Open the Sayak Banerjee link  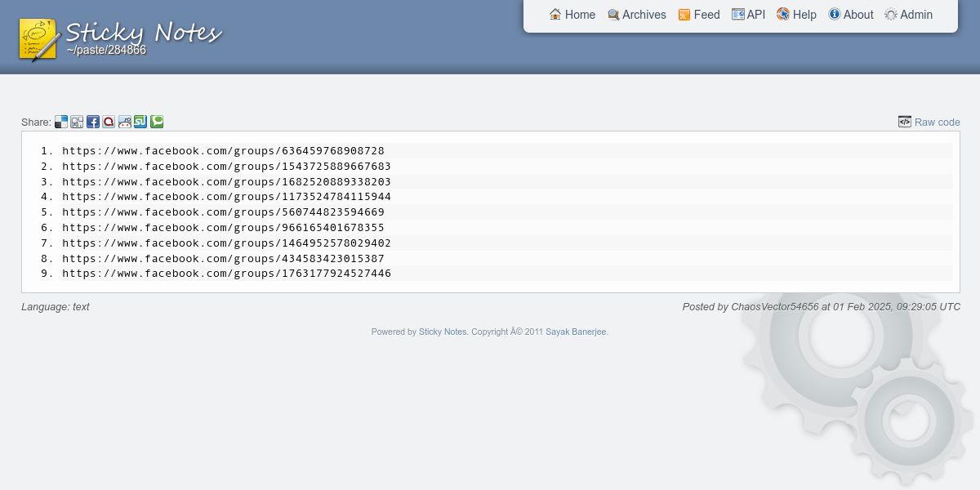click(576, 332)
